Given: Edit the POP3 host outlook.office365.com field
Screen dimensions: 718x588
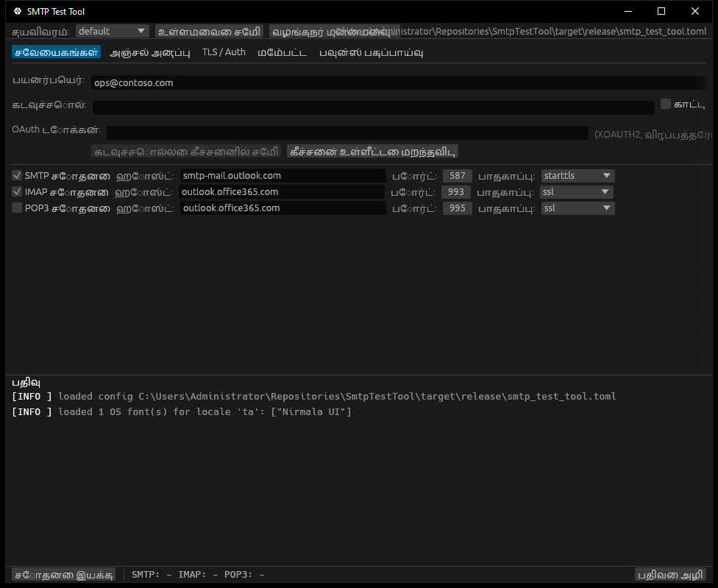Looking at the screenshot, I should point(283,208).
